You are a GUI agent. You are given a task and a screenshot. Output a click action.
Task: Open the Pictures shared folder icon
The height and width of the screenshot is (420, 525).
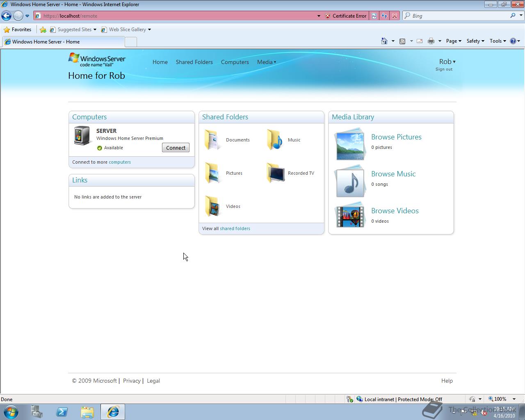[213, 173]
